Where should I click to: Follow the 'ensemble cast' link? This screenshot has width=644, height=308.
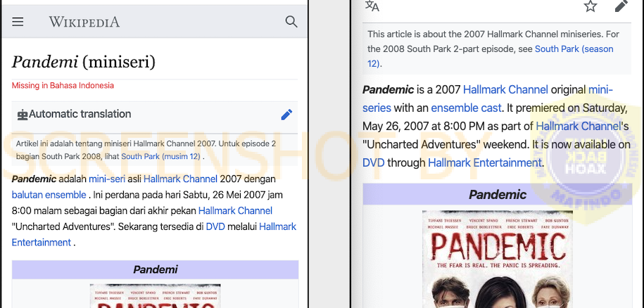click(x=466, y=108)
